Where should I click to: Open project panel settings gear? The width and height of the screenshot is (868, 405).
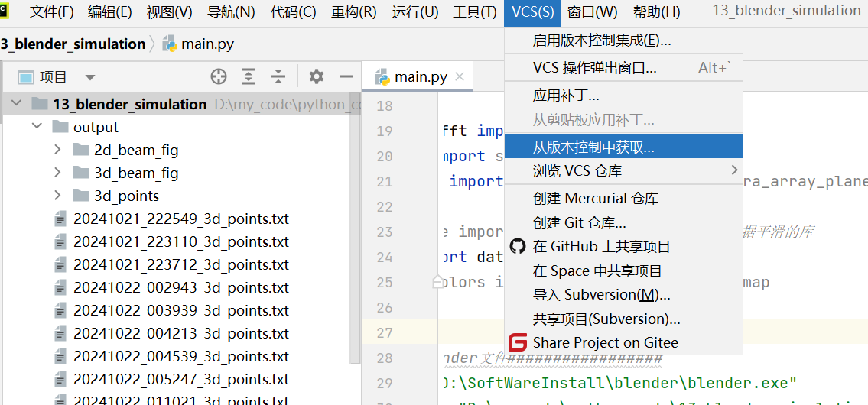point(316,77)
